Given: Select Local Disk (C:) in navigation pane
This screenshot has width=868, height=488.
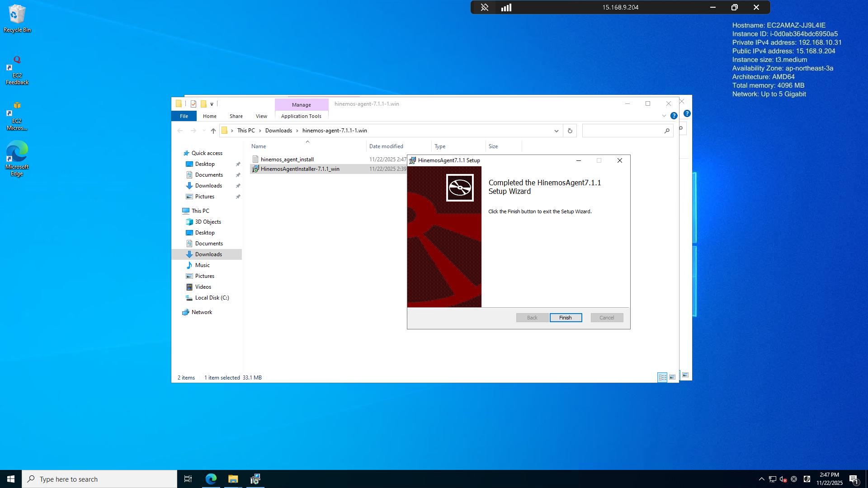Looking at the screenshot, I should tap(212, 298).
